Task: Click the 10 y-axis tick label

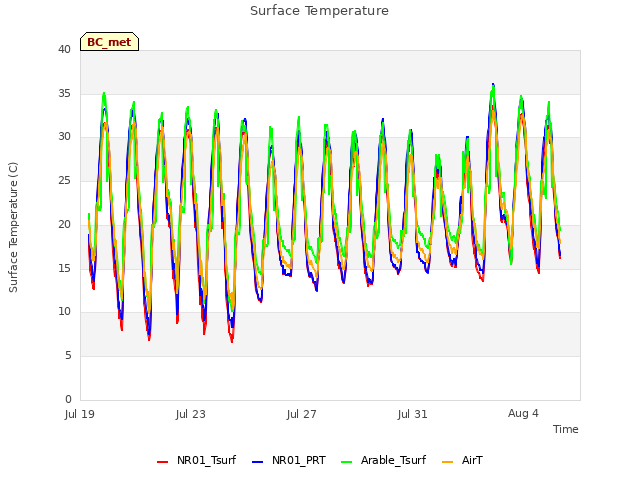Action: coord(64,312)
